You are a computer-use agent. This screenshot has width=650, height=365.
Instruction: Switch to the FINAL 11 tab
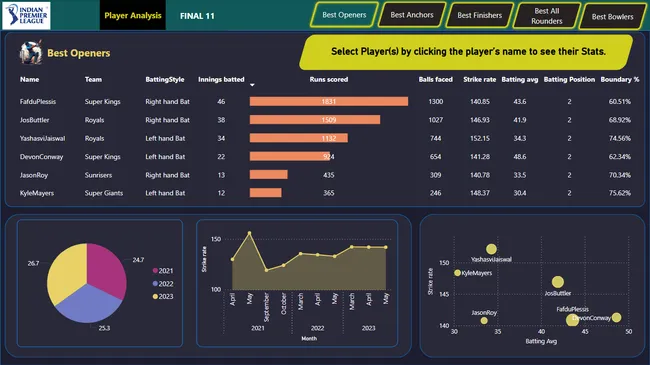pos(197,16)
